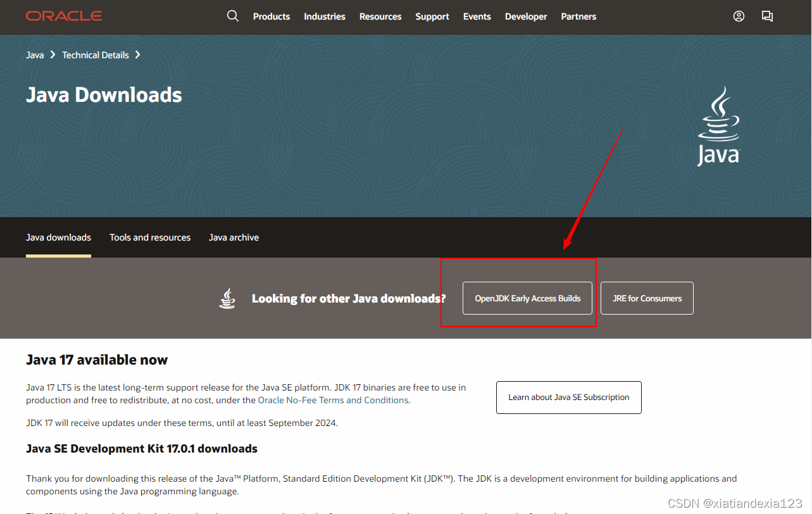Click Looking for other Java downloads text
Image resolution: width=812 pixels, height=514 pixels.
click(349, 298)
